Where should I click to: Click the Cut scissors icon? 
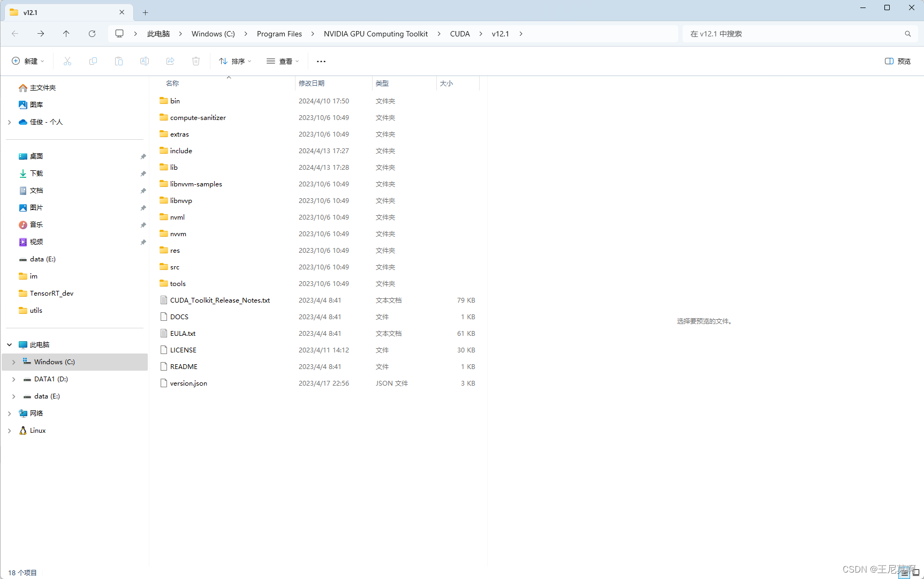[67, 61]
